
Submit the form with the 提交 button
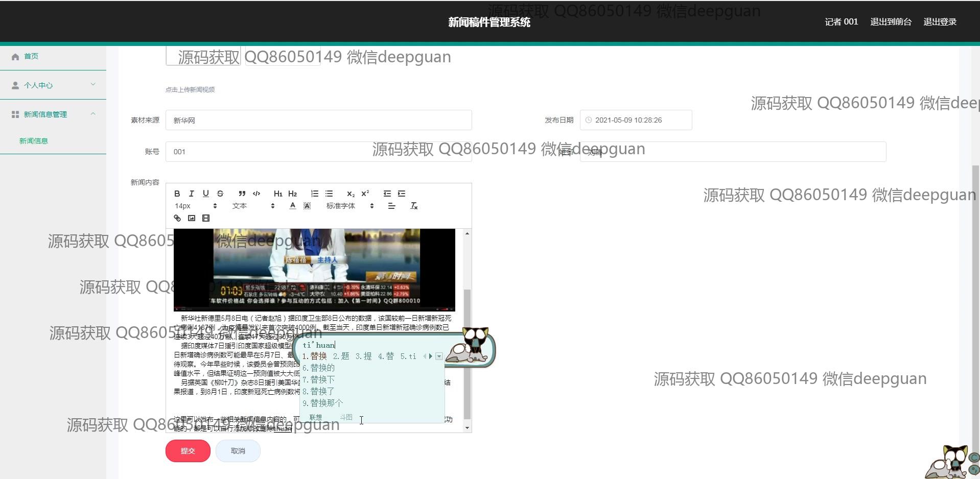click(188, 451)
